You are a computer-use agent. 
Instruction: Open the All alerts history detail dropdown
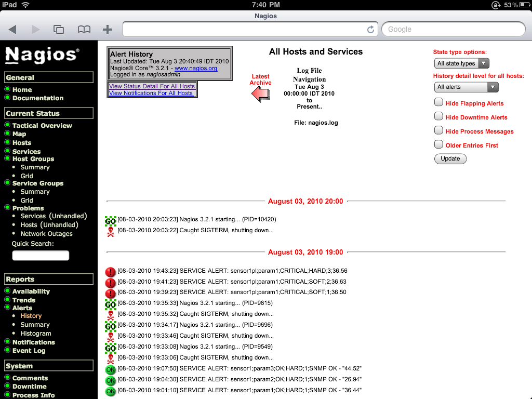pos(466,87)
